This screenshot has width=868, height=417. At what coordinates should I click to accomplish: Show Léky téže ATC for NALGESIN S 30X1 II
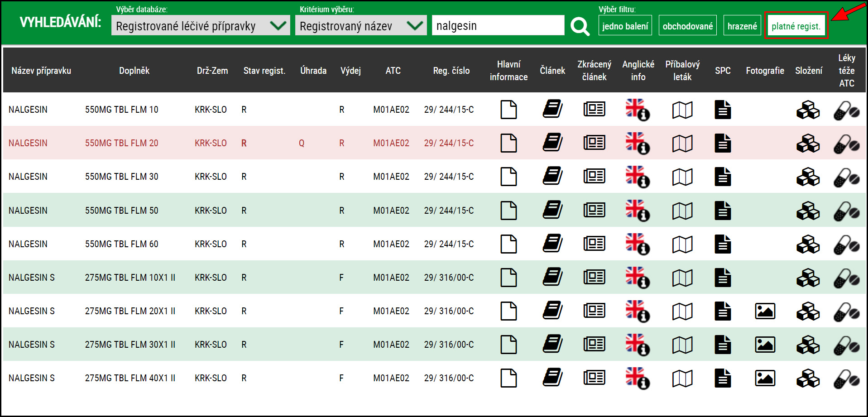point(847,345)
